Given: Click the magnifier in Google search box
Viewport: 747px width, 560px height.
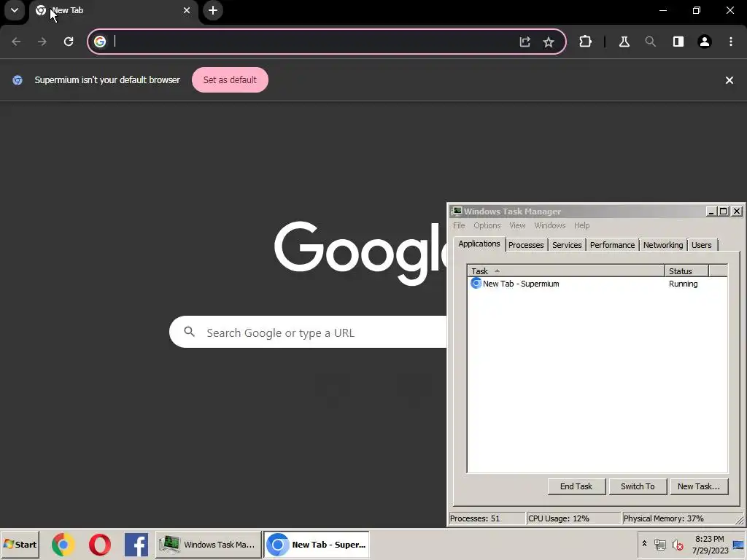Looking at the screenshot, I should 189,332.
